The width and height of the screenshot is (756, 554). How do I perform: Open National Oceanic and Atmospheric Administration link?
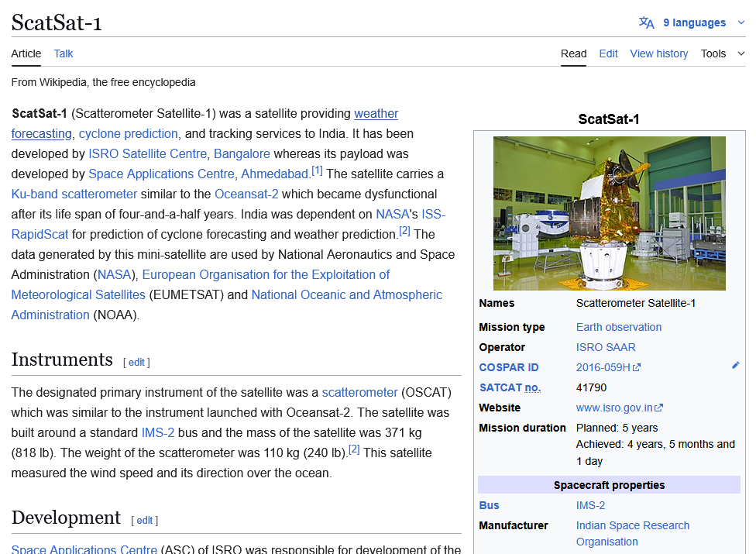(347, 295)
